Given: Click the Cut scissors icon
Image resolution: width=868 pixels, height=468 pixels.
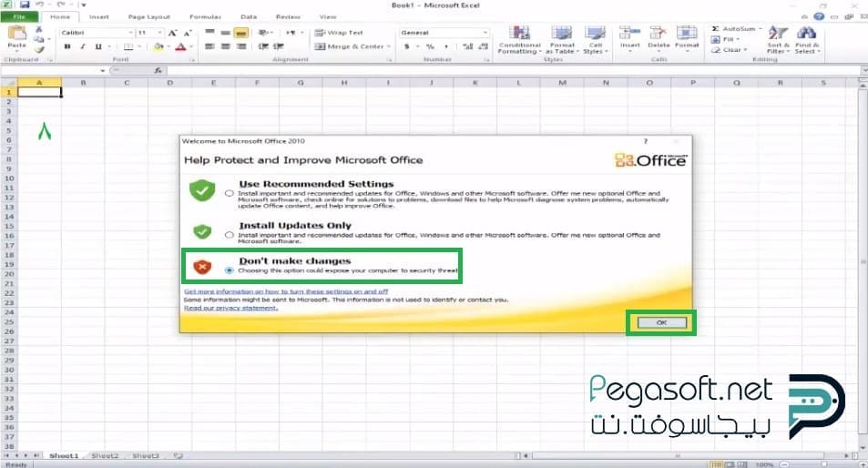Looking at the screenshot, I should point(38,29).
